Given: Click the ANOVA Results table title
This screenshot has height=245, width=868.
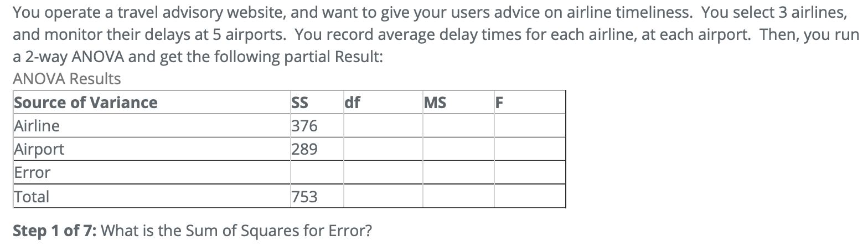Looking at the screenshot, I should tap(66, 79).
